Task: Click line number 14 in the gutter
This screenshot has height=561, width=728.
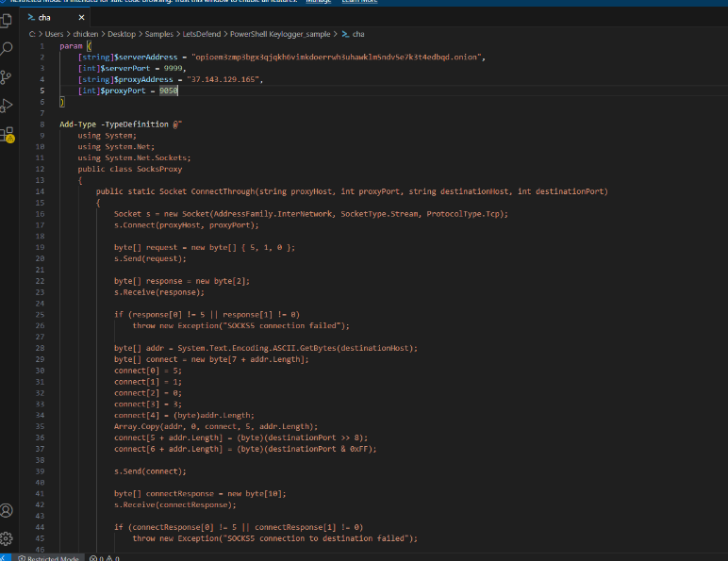Action: [40, 191]
